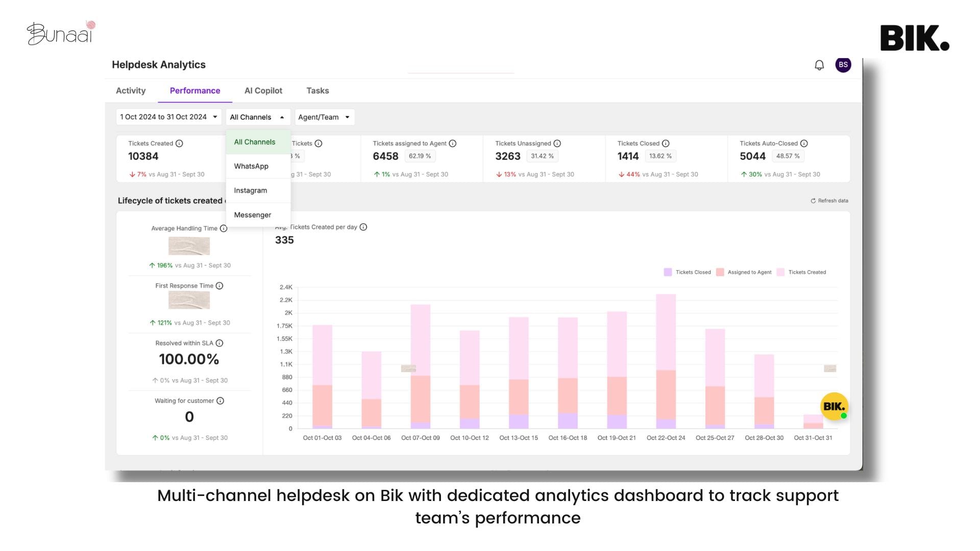Open the notifications bell
Screen dimensions: 980x551
(x=820, y=65)
